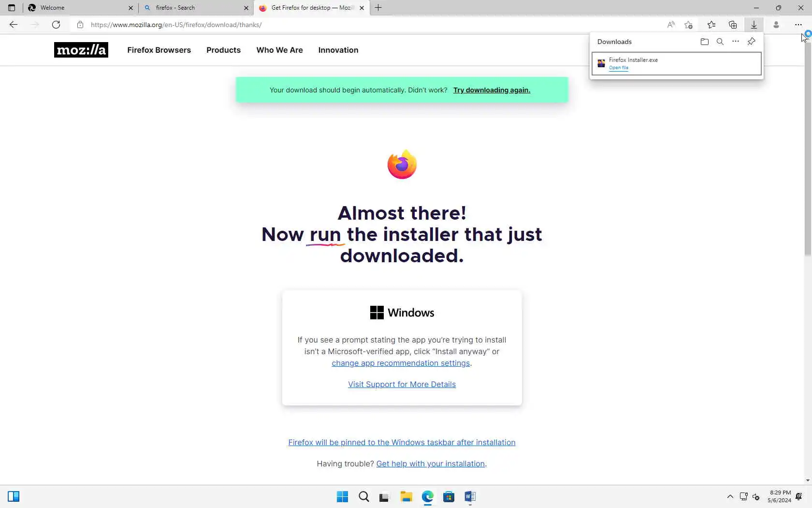This screenshot has height=508, width=812.
Task: Search downloads using the magnifier icon
Action: [720, 42]
